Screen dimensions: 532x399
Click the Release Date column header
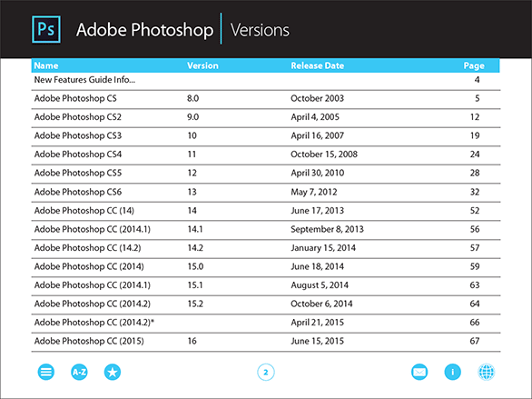(x=317, y=65)
